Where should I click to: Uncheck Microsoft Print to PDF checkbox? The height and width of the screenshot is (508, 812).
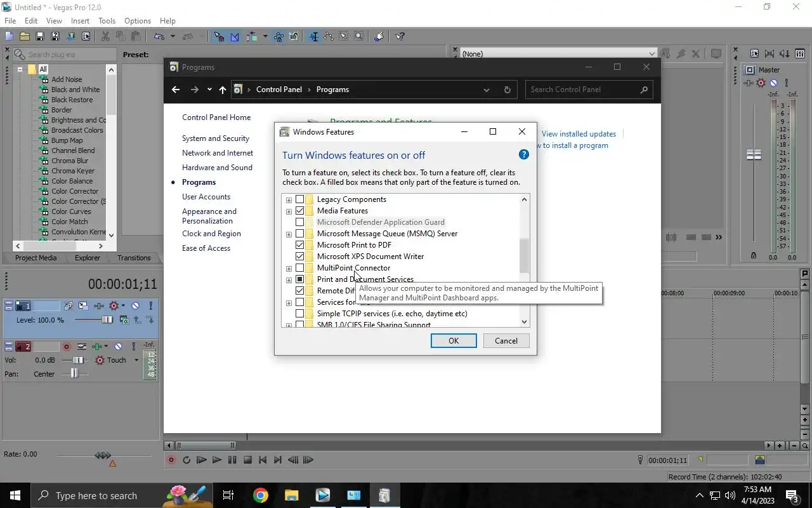(299, 245)
